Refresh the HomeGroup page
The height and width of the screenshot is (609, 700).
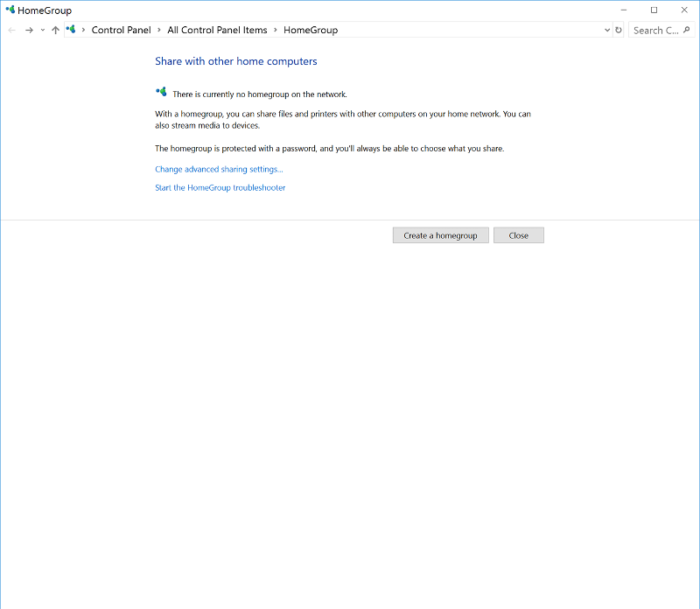pyautogui.click(x=619, y=30)
